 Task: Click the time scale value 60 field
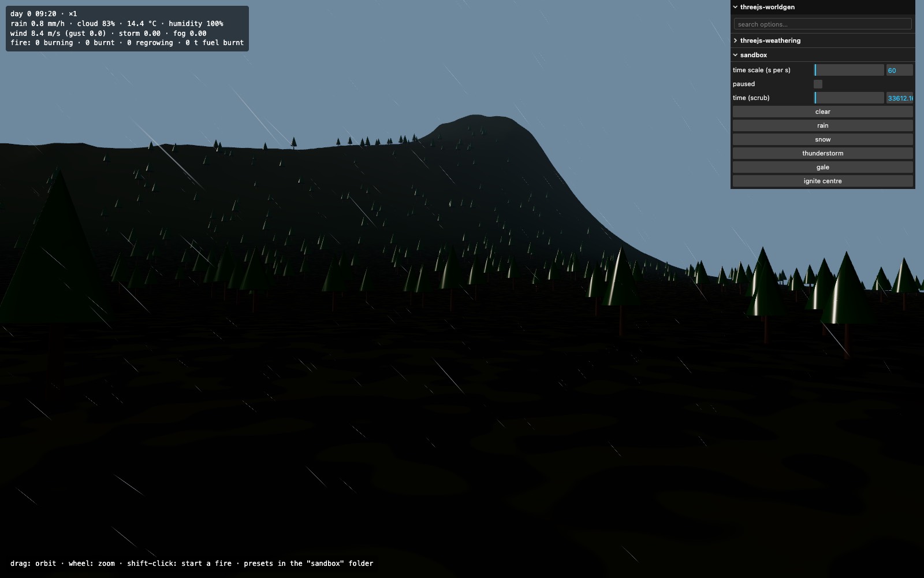[899, 70]
